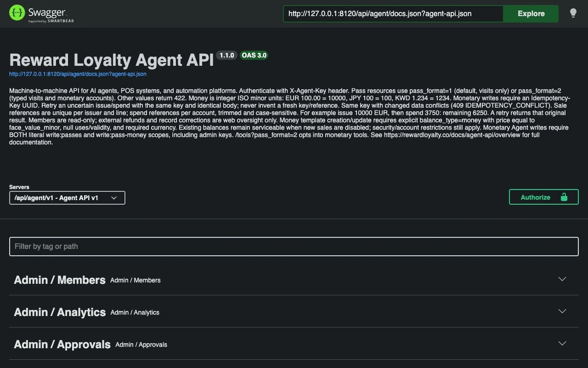Click the Admin / Analytics heading
The image size is (588, 368).
(x=60, y=312)
